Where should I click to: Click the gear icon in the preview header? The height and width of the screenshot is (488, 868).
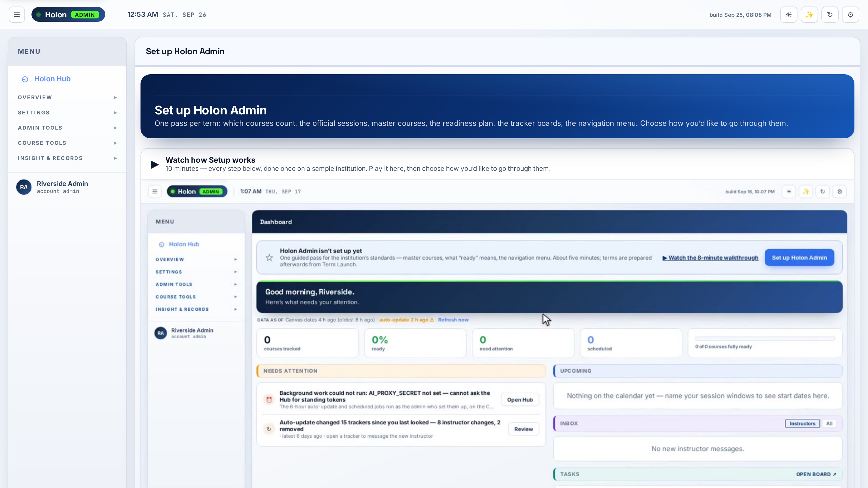click(839, 191)
